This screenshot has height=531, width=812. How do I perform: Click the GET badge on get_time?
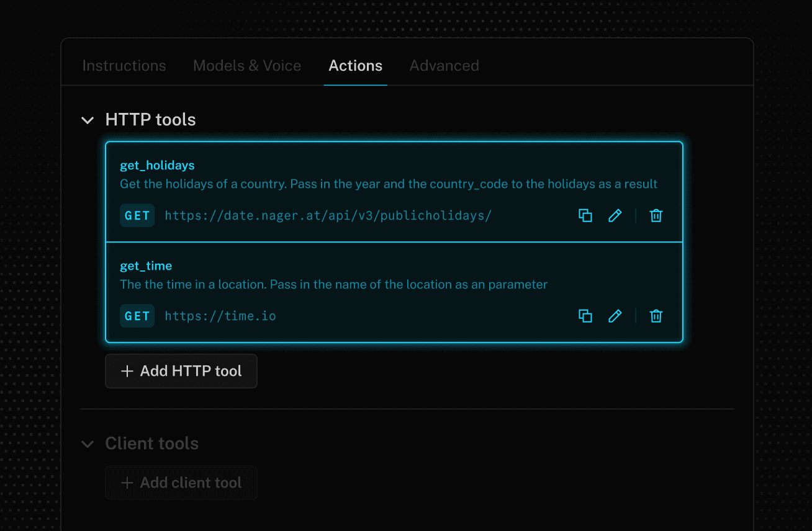[137, 316]
